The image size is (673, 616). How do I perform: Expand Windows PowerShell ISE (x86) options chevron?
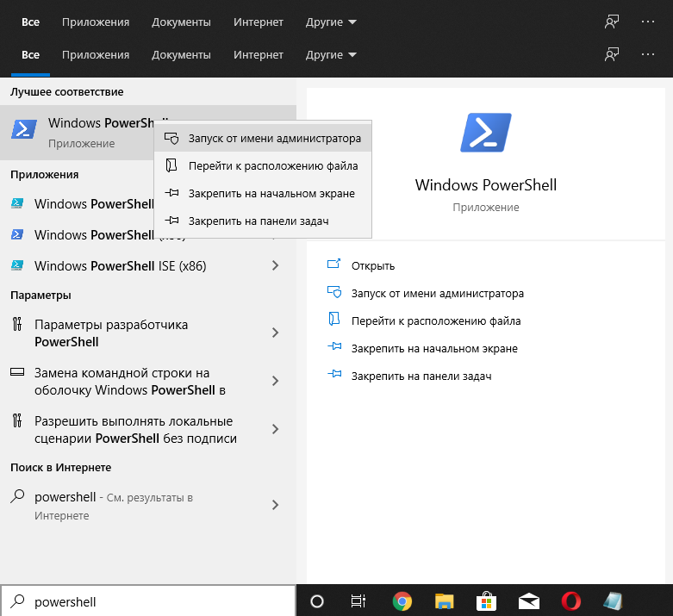point(276,265)
